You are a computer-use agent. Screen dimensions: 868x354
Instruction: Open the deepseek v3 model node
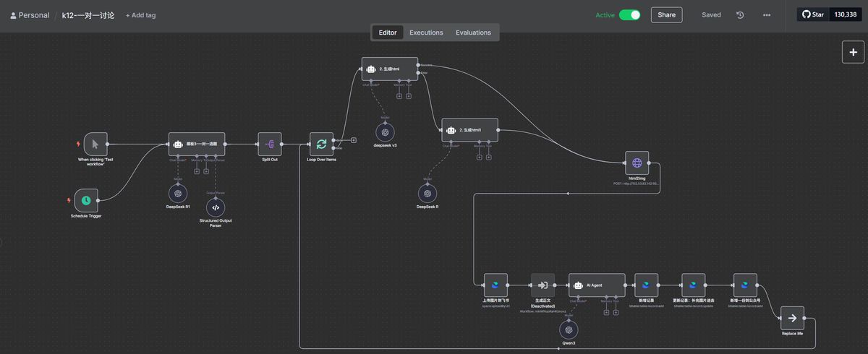385,132
